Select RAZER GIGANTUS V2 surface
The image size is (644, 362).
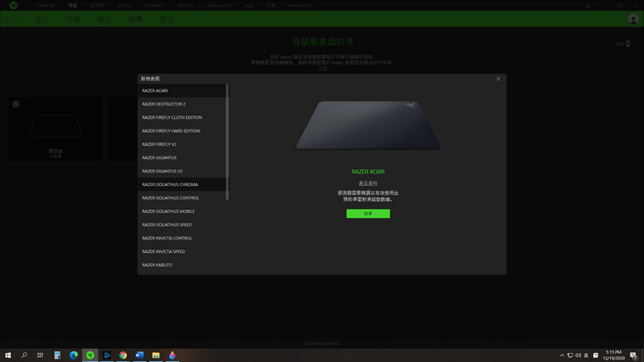[182, 171]
